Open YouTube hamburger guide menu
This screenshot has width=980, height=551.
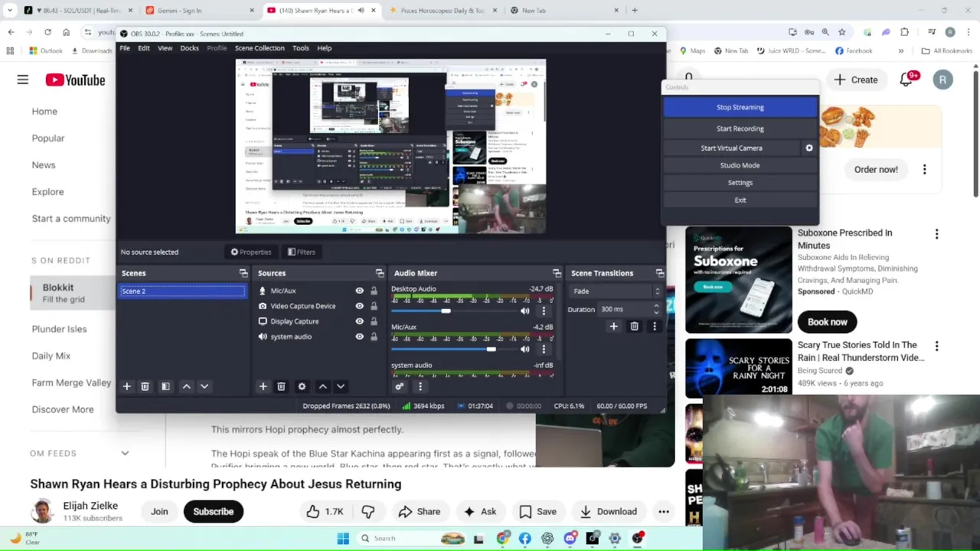click(x=23, y=80)
